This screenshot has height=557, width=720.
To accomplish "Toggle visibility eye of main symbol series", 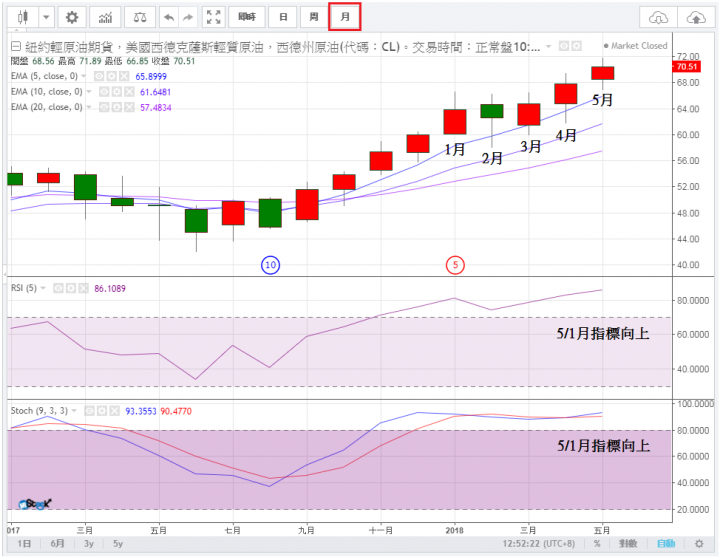I will point(564,46).
